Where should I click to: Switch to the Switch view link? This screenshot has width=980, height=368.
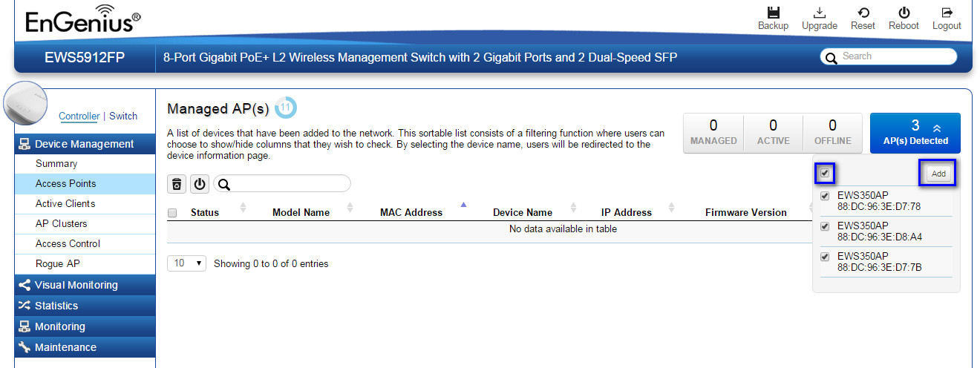[123, 116]
